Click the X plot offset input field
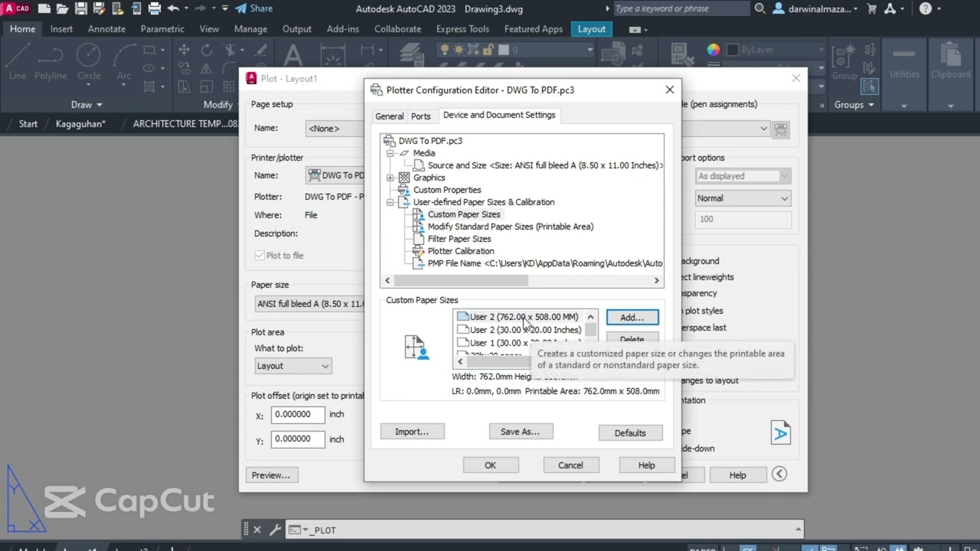This screenshot has height=551, width=980. coord(297,414)
